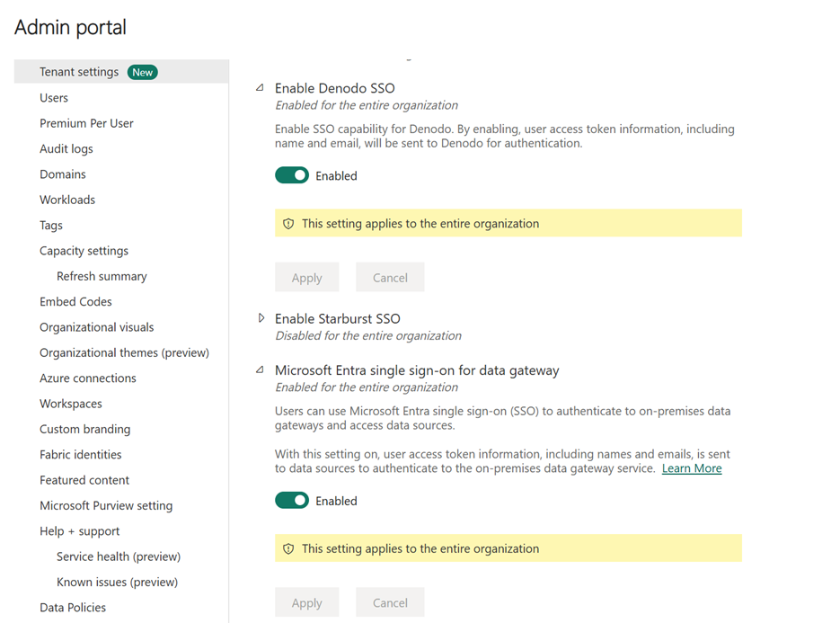Image resolution: width=840 pixels, height=623 pixels.
Task: Open Microsoft Purview setting
Action: click(x=106, y=505)
